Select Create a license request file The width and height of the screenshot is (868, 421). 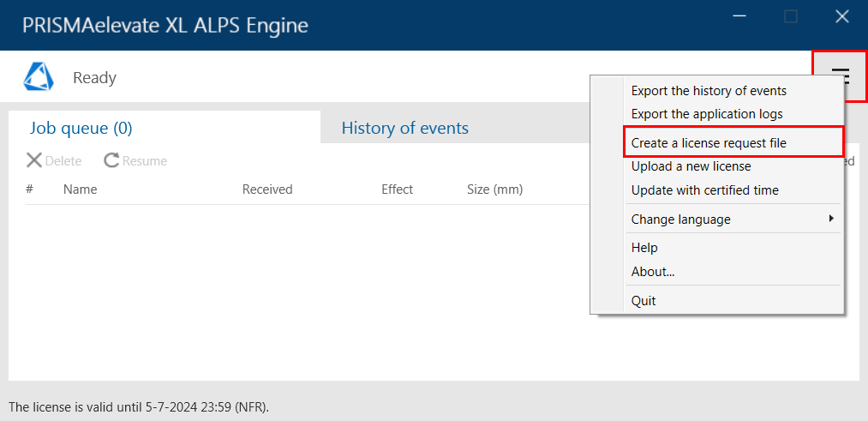pyautogui.click(x=709, y=143)
